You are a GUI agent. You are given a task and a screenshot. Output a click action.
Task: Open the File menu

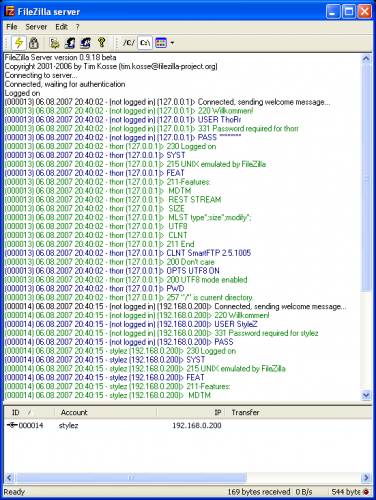coord(12,27)
